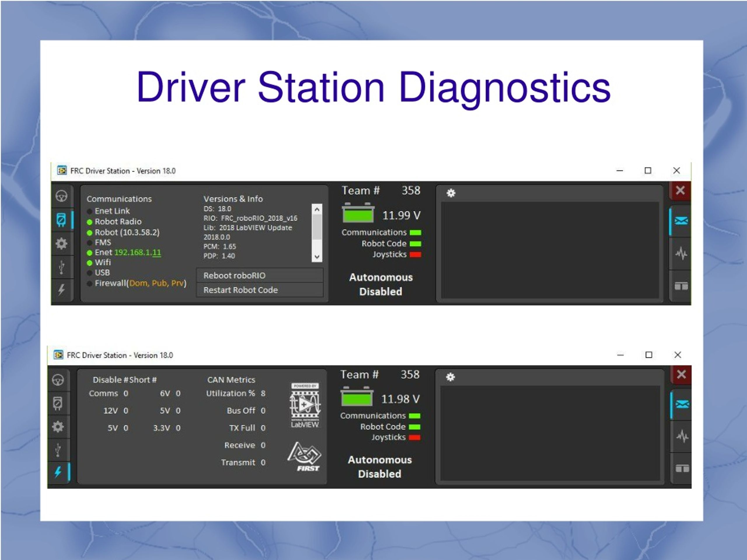The height and width of the screenshot is (560, 747).
Task: Minimize the bottom Driver Station window
Action: point(620,355)
